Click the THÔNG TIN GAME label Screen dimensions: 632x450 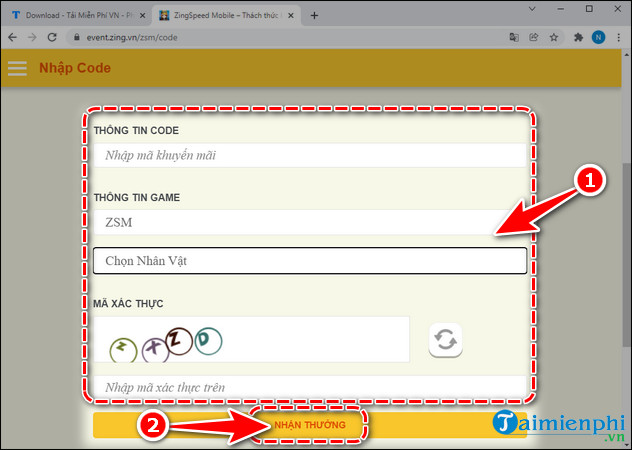137,198
